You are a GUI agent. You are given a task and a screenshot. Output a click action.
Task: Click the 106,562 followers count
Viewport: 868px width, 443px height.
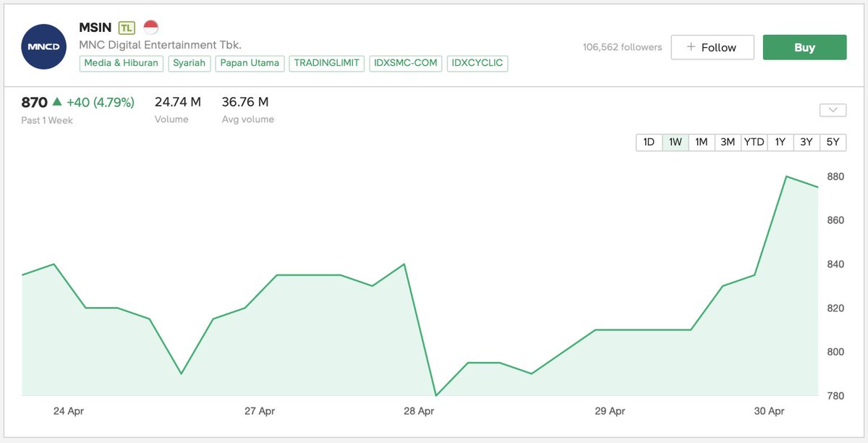tap(622, 47)
